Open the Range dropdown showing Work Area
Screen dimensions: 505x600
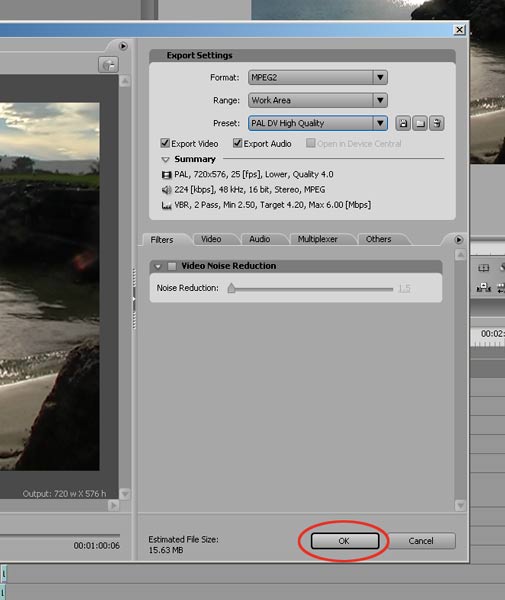[x=318, y=101]
